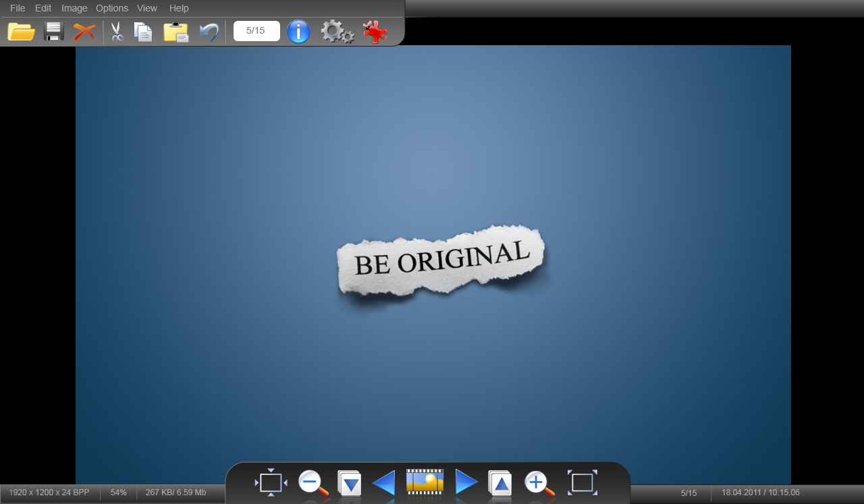Viewport: 864px width, 504px height.
Task: Toggle full screen with the corner-bracket icon
Action: (582, 483)
